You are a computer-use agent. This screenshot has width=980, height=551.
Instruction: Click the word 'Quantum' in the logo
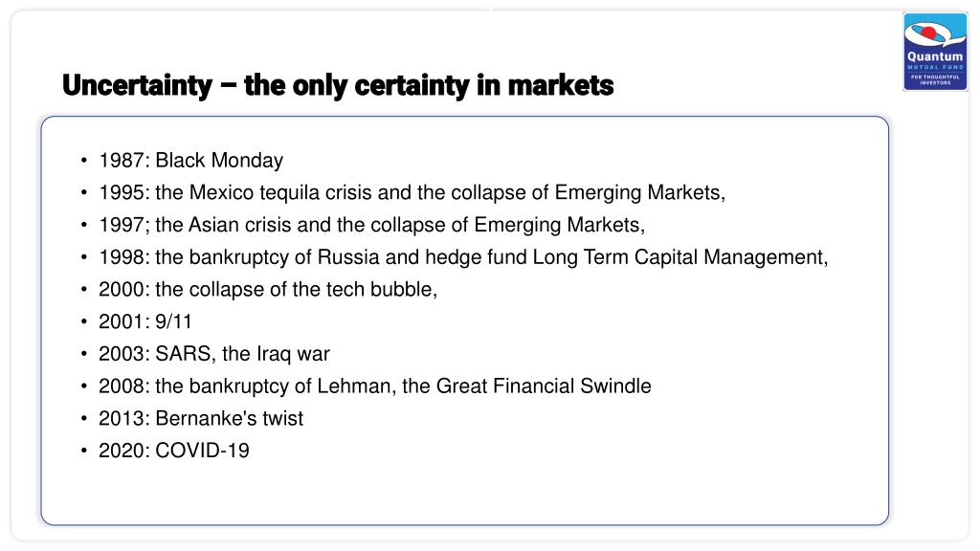click(935, 56)
